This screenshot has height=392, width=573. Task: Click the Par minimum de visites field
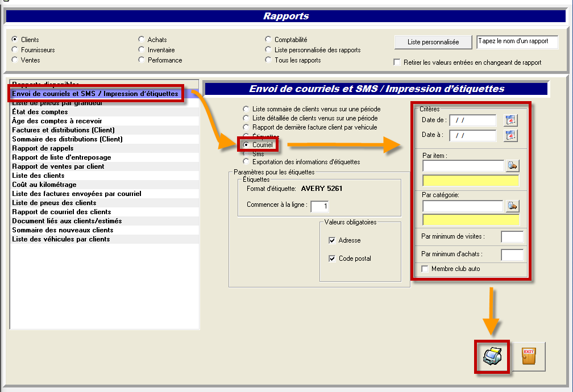pos(512,237)
